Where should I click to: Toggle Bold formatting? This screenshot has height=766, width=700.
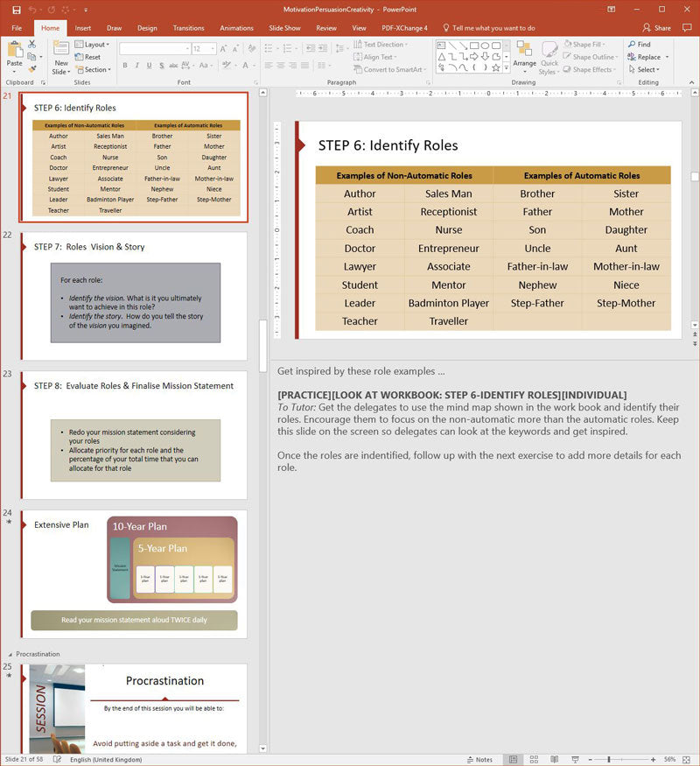point(125,65)
